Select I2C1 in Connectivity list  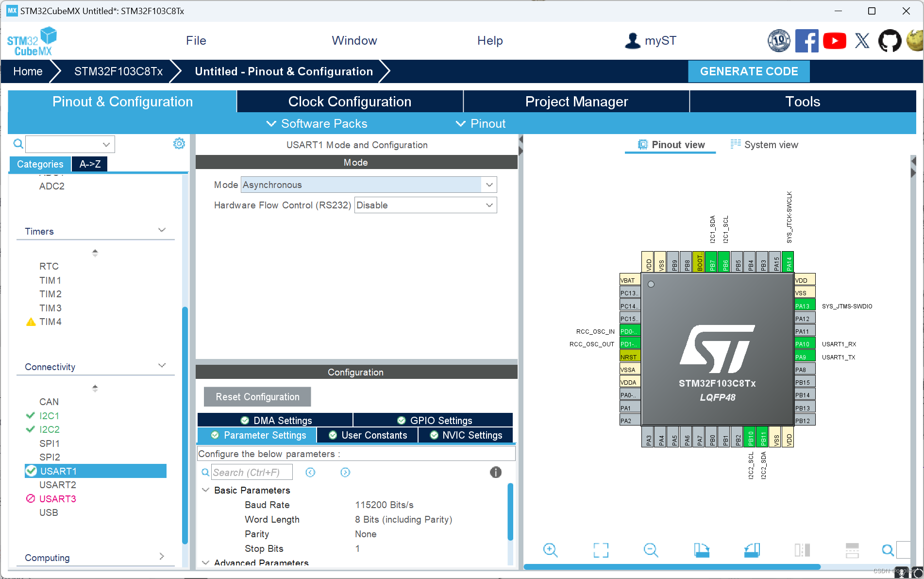(x=49, y=416)
